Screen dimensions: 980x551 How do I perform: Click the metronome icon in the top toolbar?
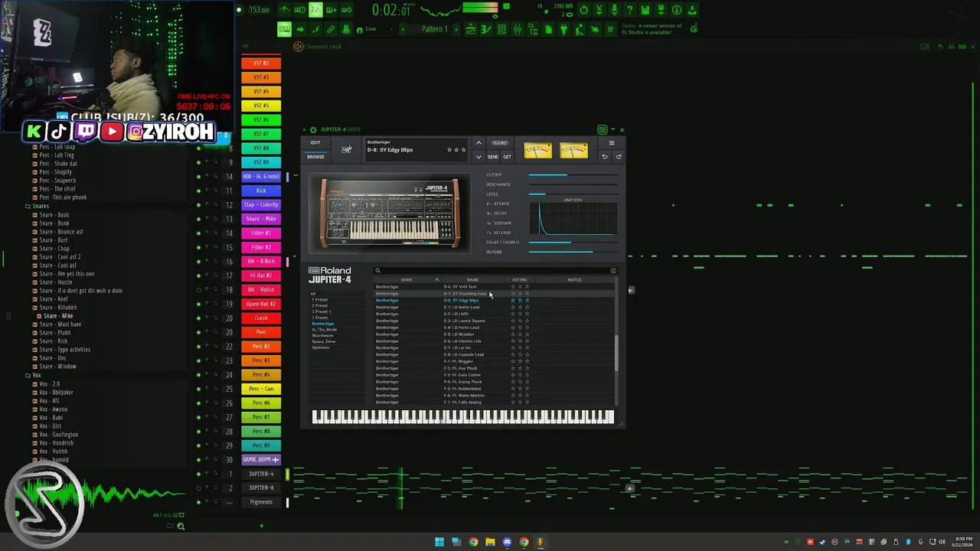coord(285,10)
